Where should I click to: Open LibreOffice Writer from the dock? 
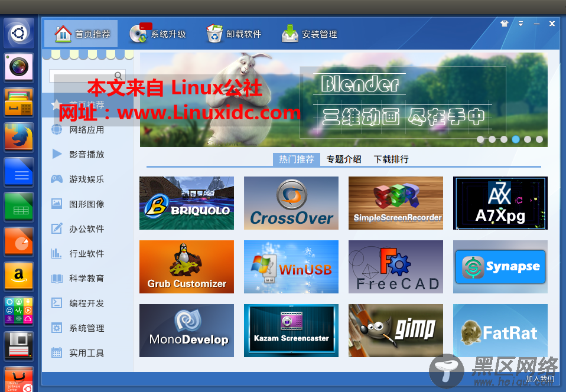pos(19,172)
